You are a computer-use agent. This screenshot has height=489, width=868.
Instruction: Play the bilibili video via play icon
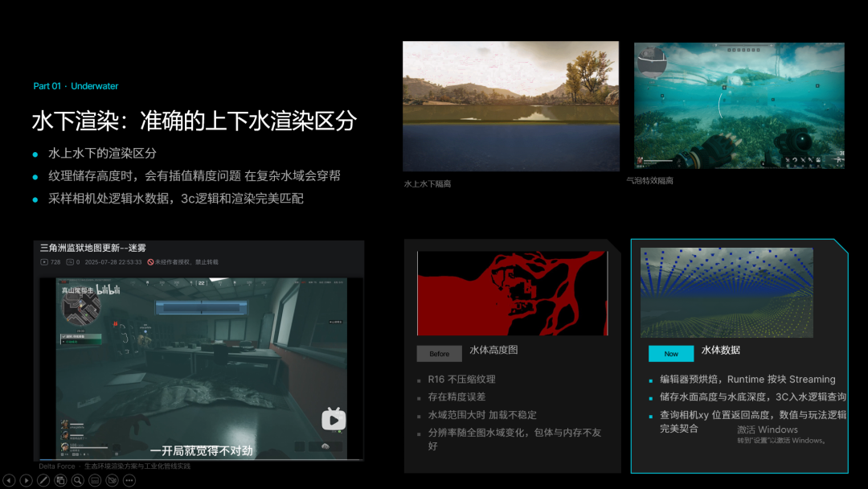[x=334, y=419]
